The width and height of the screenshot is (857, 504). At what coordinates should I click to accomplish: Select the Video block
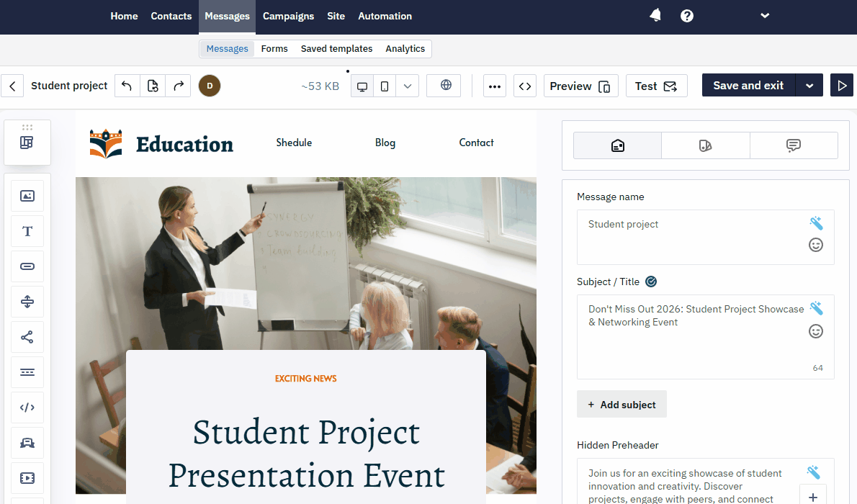[x=27, y=478]
